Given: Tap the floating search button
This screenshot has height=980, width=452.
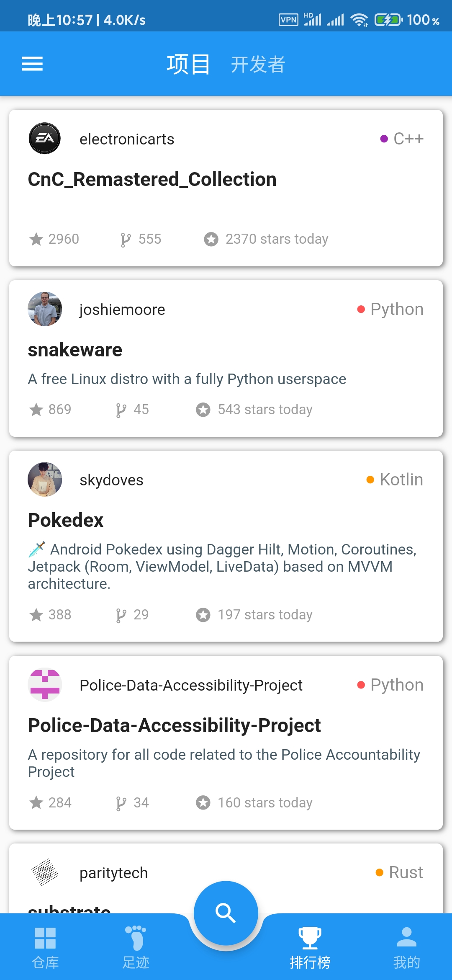Looking at the screenshot, I should [x=226, y=913].
